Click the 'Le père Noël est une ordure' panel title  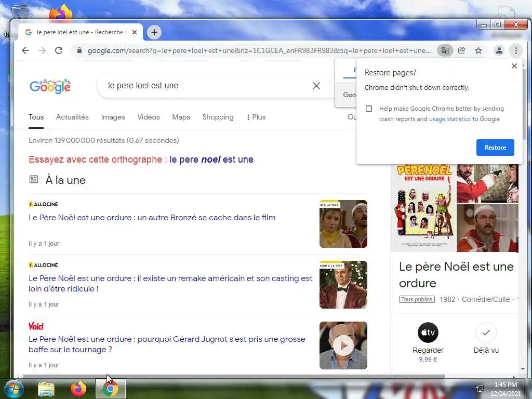[x=456, y=275]
